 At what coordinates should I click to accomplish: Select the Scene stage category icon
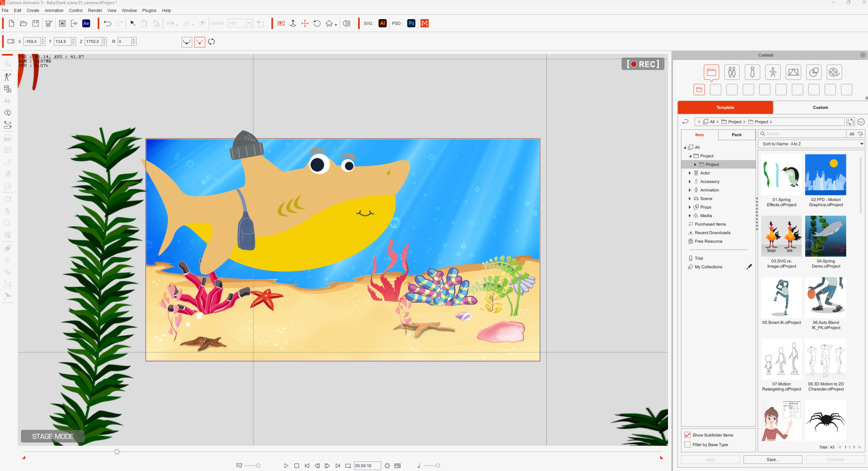[793, 72]
